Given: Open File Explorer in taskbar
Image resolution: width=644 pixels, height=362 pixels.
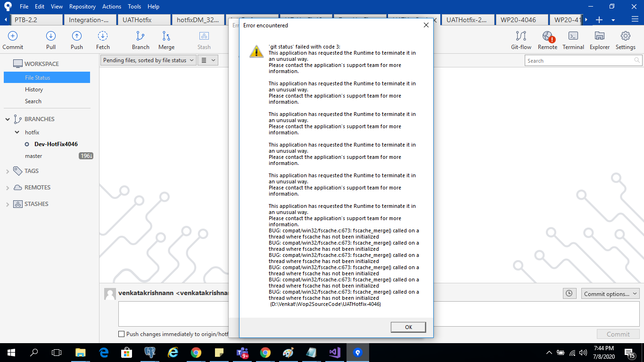Looking at the screenshot, I should click(x=81, y=353).
